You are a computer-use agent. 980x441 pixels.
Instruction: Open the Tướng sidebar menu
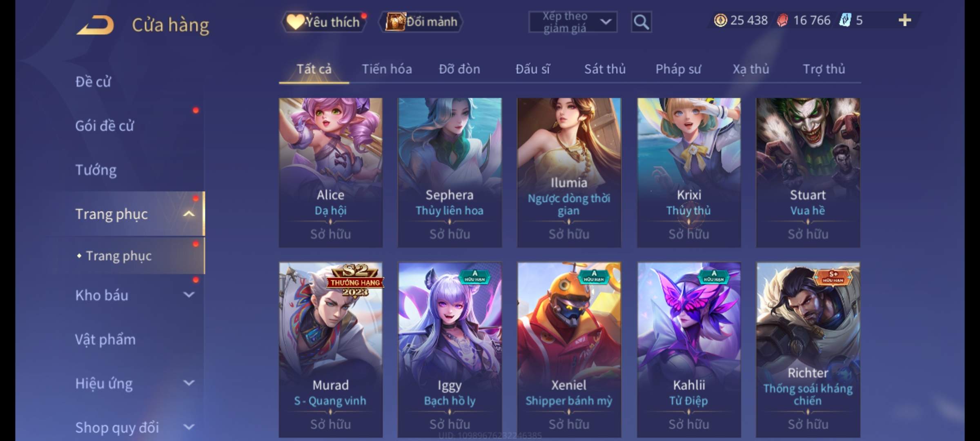(x=96, y=169)
